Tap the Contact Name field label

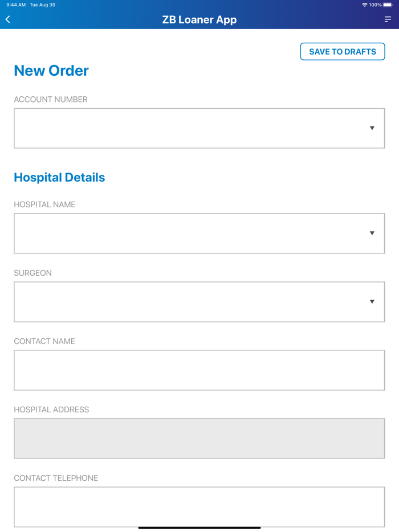(x=44, y=341)
